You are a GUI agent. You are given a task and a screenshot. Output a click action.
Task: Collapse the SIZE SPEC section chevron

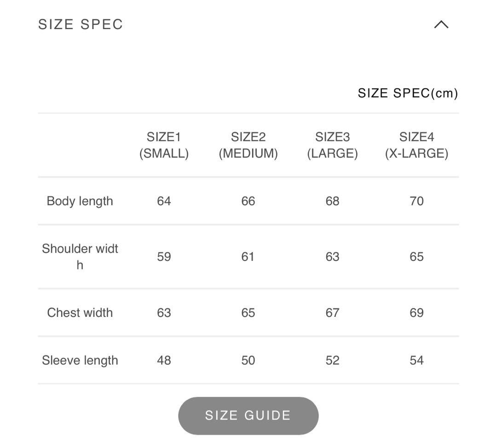pos(441,24)
